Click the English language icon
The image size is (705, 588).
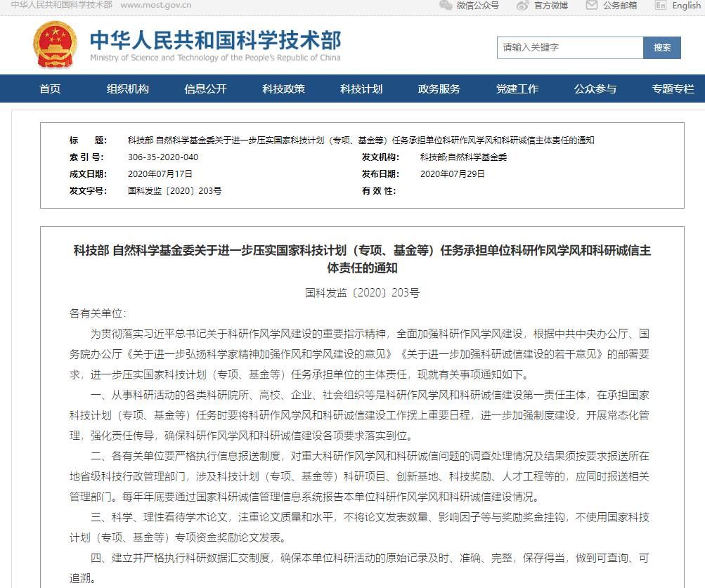[x=660, y=6]
